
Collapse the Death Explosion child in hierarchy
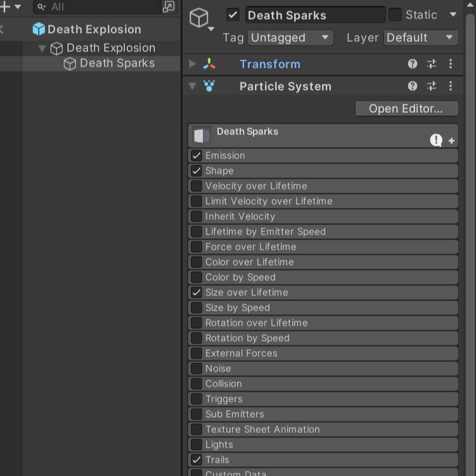[x=42, y=48]
